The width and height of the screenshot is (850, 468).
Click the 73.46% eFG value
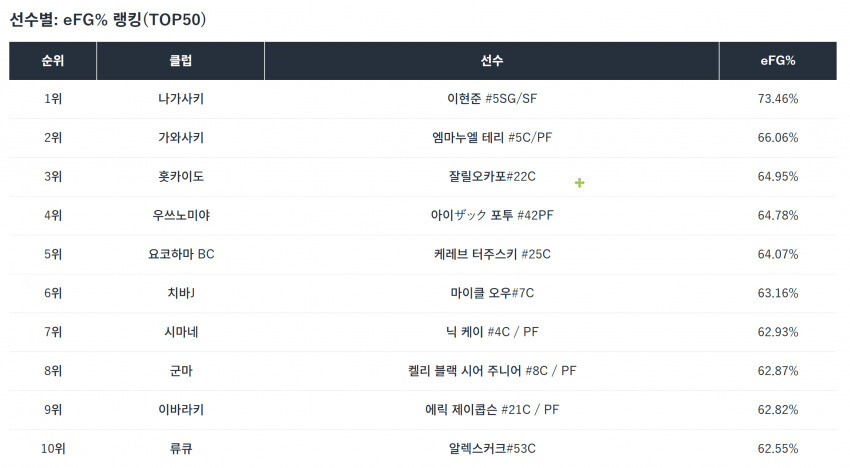(777, 99)
